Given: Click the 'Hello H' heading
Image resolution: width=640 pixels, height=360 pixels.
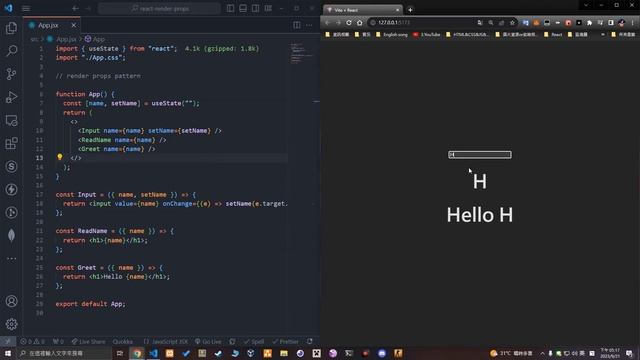Looking at the screenshot, I should pos(480,215).
